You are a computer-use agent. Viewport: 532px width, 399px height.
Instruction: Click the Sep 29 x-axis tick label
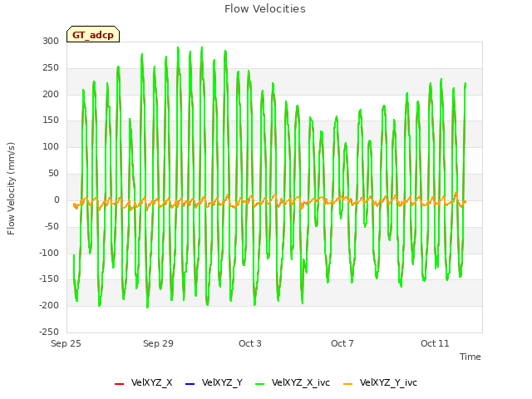158,343
